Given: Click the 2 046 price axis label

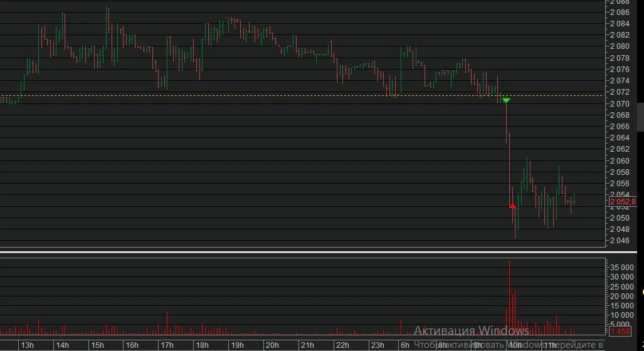Looking at the screenshot, I should 620,240.
